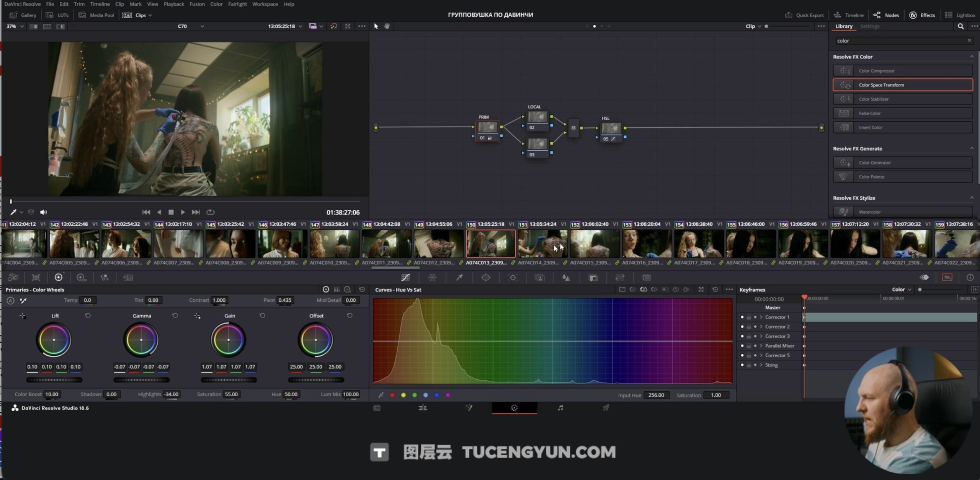Image resolution: width=980 pixels, height=480 pixels.
Task: Click the loop playback icon
Action: pyautogui.click(x=211, y=212)
